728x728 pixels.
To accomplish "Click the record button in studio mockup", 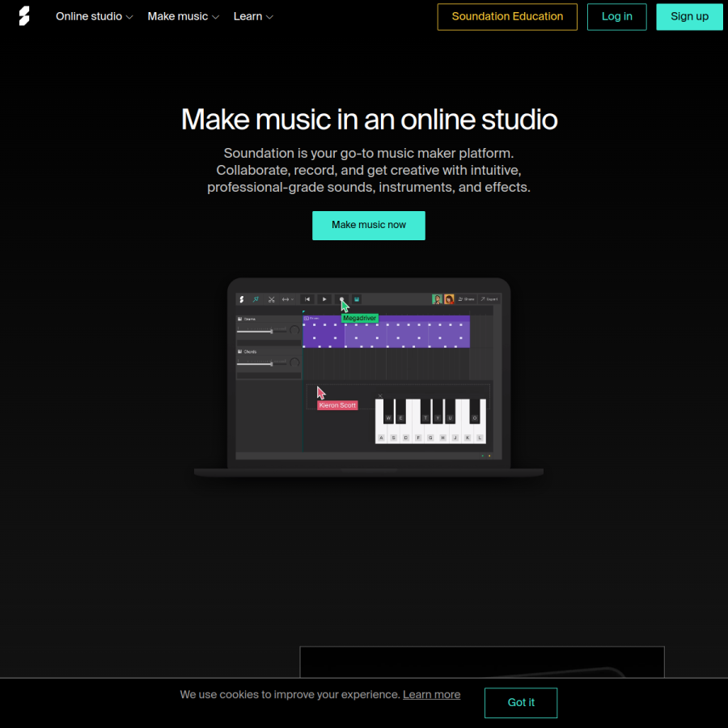I will click(341, 299).
